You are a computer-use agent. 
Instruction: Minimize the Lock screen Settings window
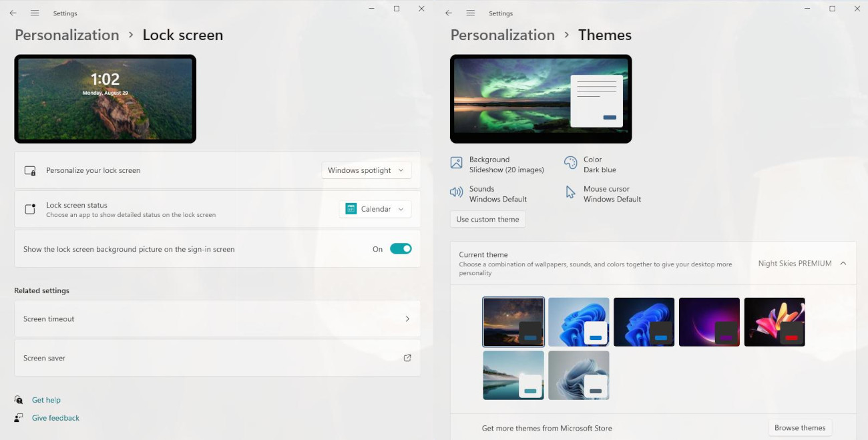coord(372,9)
